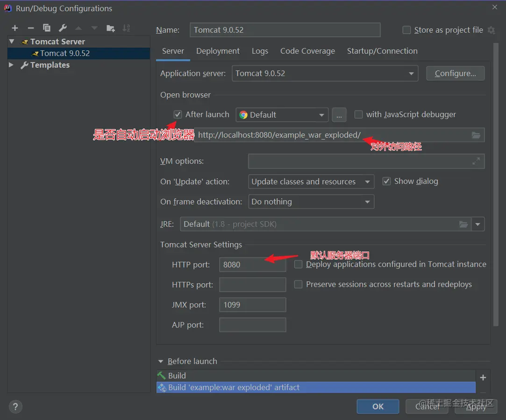The height and width of the screenshot is (420, 506).
Task: Select Build 'example:war exploded' artifact task
Action: click(x=316, y=387)
